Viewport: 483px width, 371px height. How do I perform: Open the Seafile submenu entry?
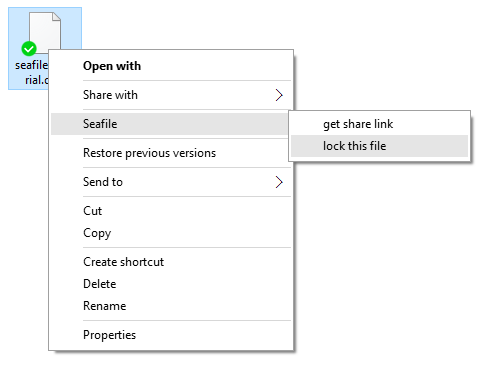[x=169, y=124]
